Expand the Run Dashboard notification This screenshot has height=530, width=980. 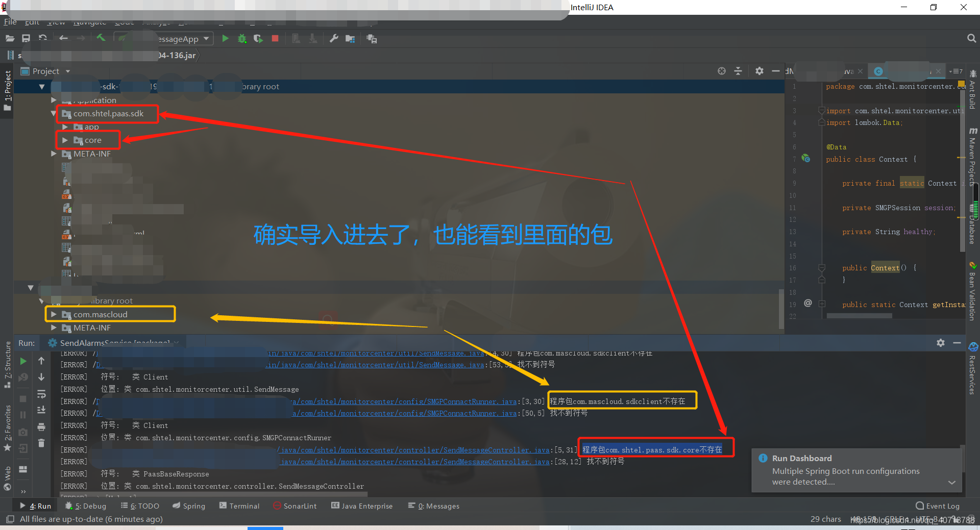click(951, 482)
